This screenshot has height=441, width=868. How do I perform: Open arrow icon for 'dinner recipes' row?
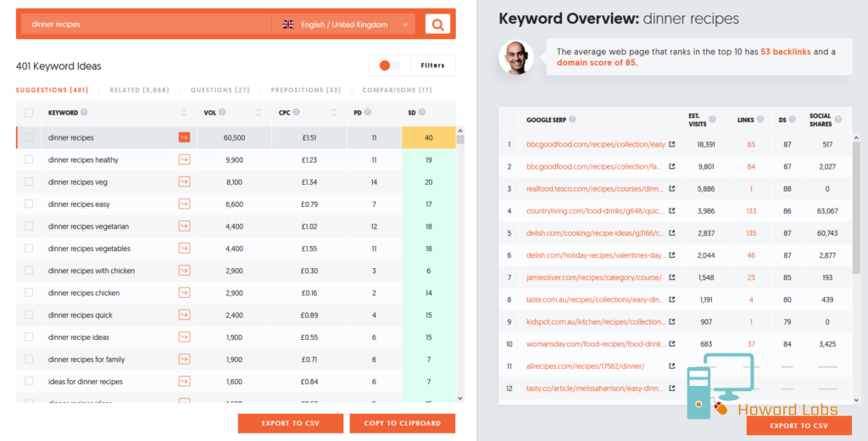184,137
